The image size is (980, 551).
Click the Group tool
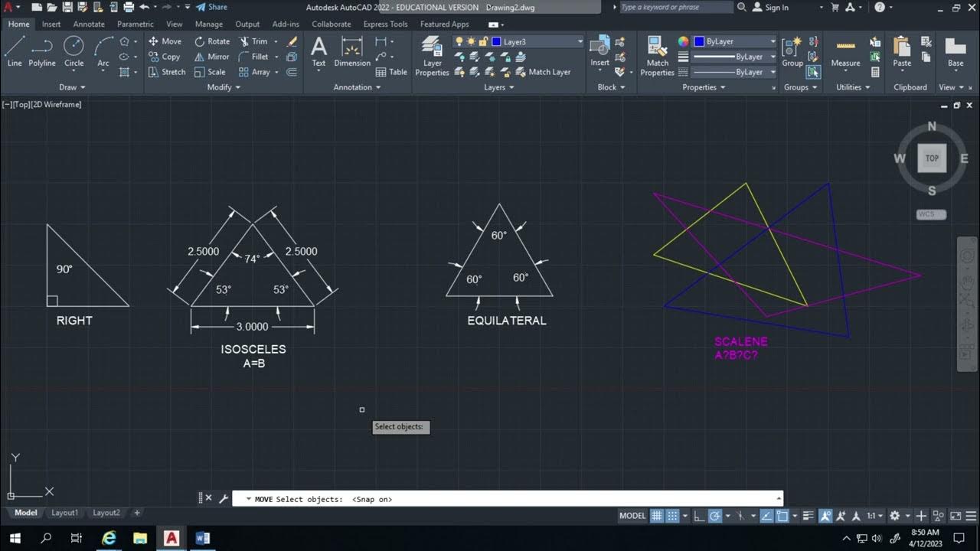(x=792, y=51)
